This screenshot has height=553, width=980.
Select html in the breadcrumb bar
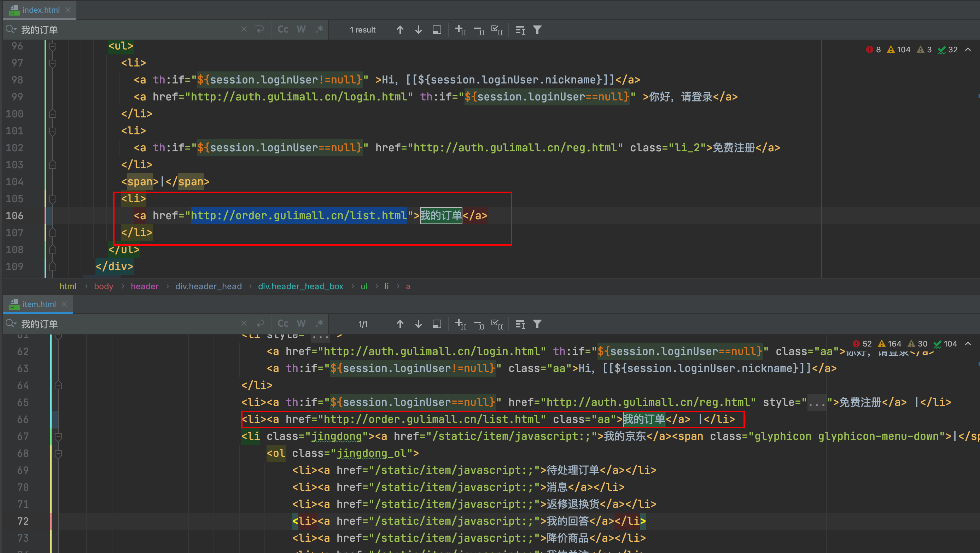(68, 286)
